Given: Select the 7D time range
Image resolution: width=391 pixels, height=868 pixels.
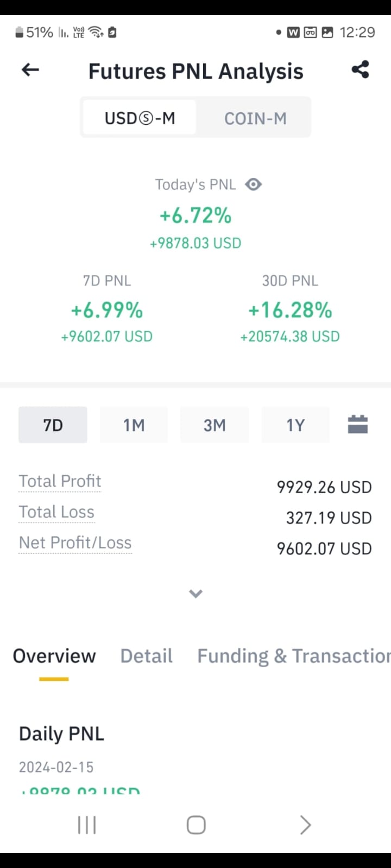Looking at the screenshot, I should [x=53, y=425].
